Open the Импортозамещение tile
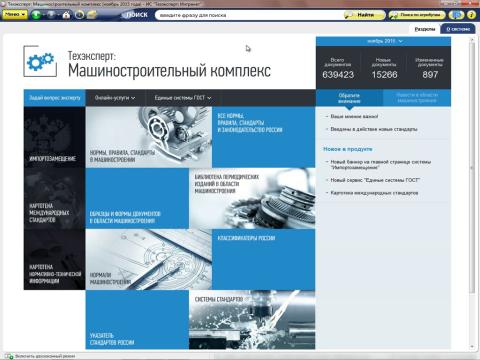This screenshot has height=360, width=480. pos(55,137)
